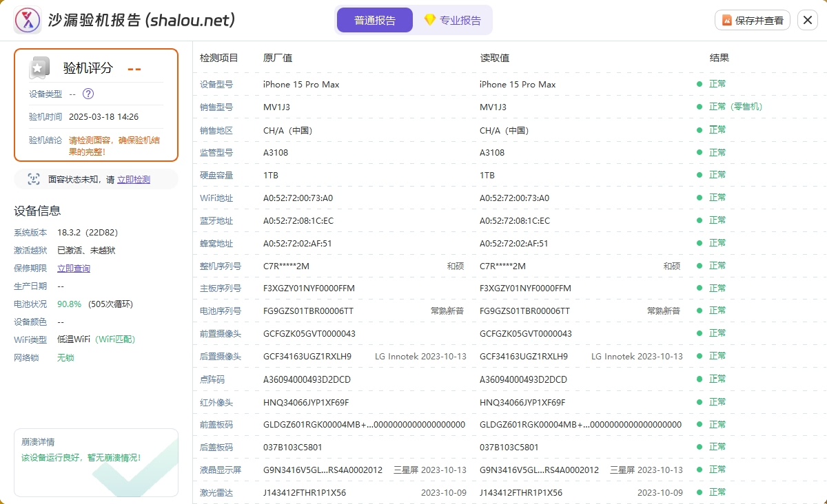Click the read-value 和硕 manufacturer text
The width and height of the screenshot is (827, 504).
(x=672, y=266)
